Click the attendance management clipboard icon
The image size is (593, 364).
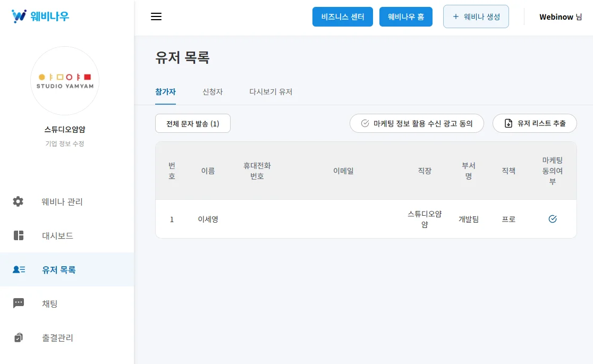coord(18,337)
